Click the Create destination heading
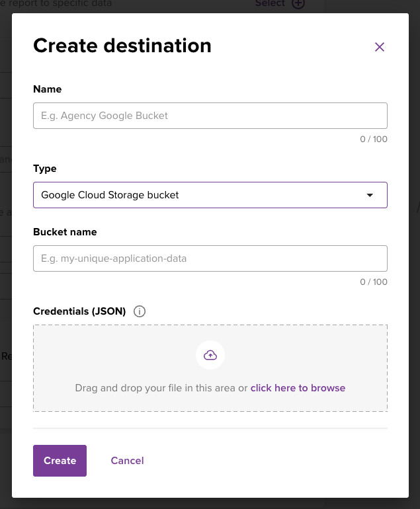This screenshot has width=420, height=509. [122, 46]
